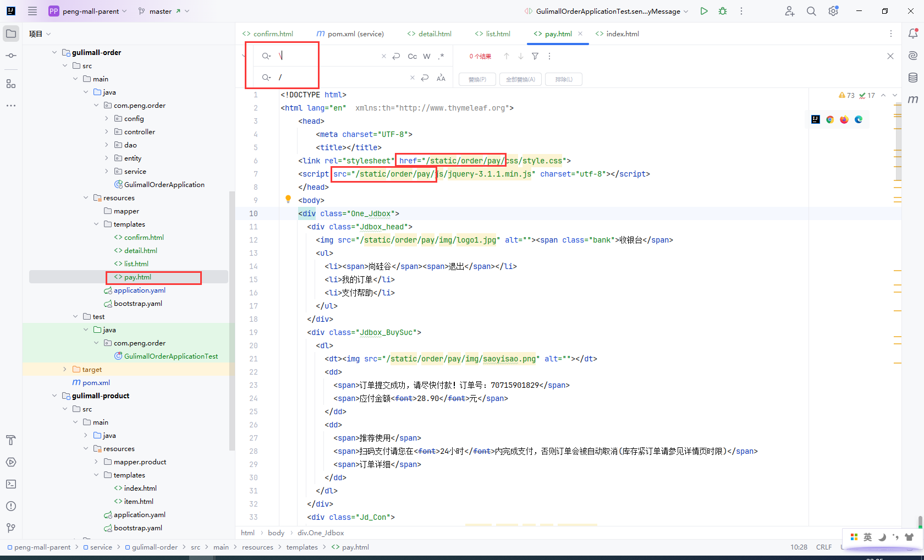924x560 pixels.
Task: Toggle new line in search field
Action: [396, 56]
